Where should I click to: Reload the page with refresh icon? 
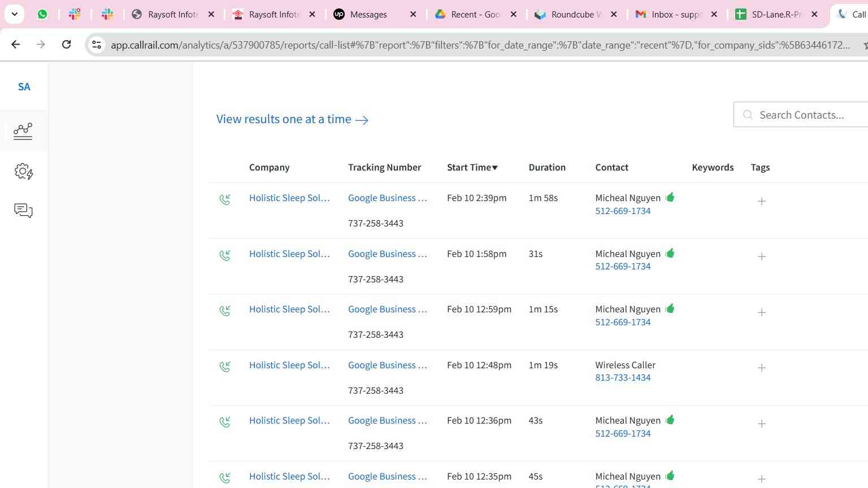(x=66, y=44)
